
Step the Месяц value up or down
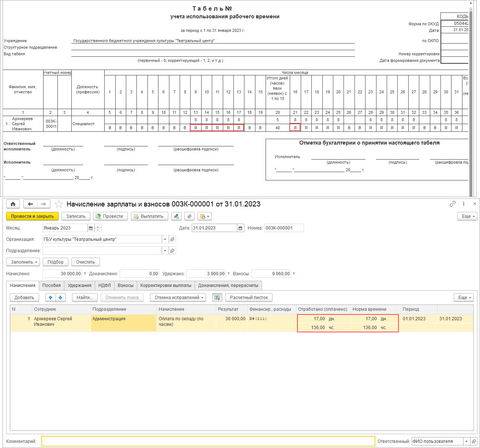98,228
